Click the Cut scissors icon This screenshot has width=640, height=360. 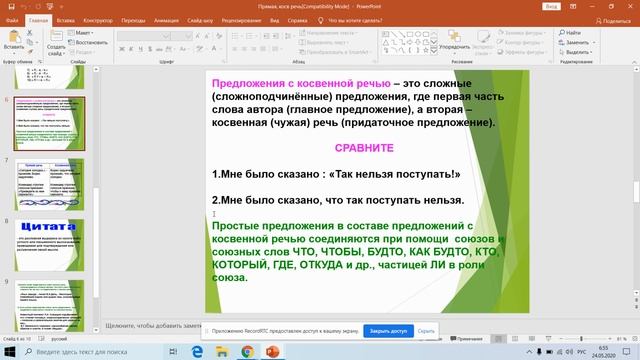(29, 33)
